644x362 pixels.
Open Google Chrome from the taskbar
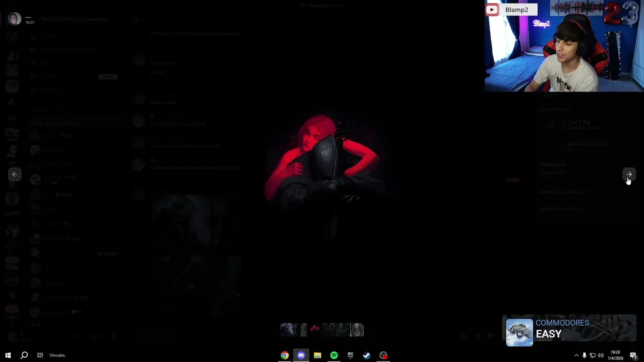click(285, 355)
